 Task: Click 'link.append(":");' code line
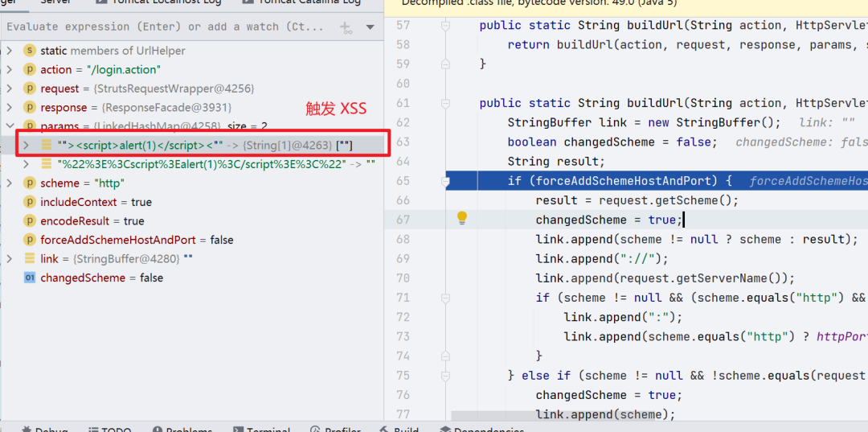pyautogui.click(x=624, y=317)
